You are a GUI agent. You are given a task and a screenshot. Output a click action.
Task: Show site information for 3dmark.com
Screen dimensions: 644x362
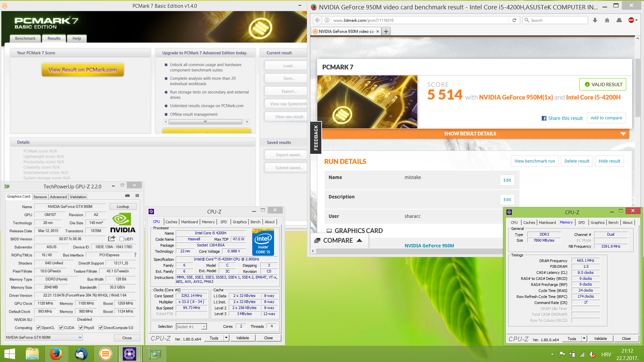[327, 20]
